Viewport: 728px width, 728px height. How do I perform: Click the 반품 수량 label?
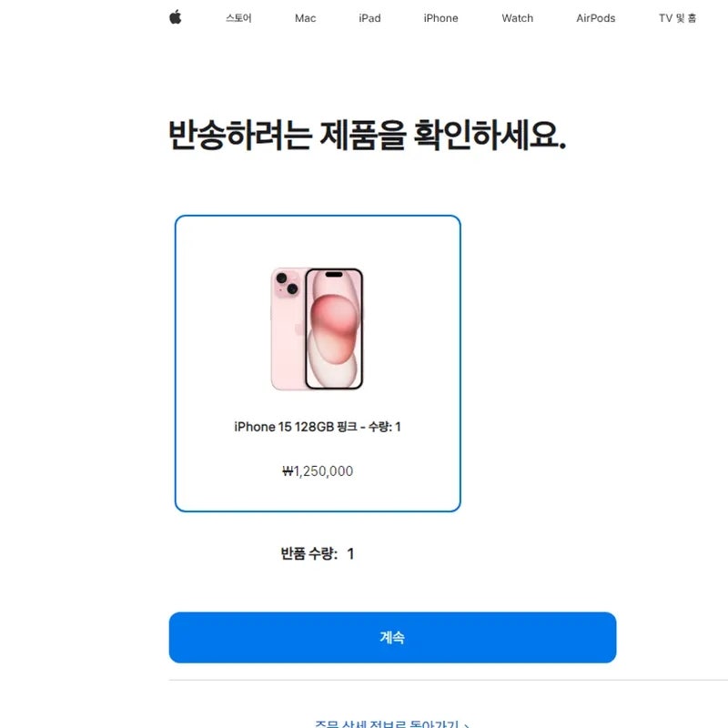[x=309, y=553]
